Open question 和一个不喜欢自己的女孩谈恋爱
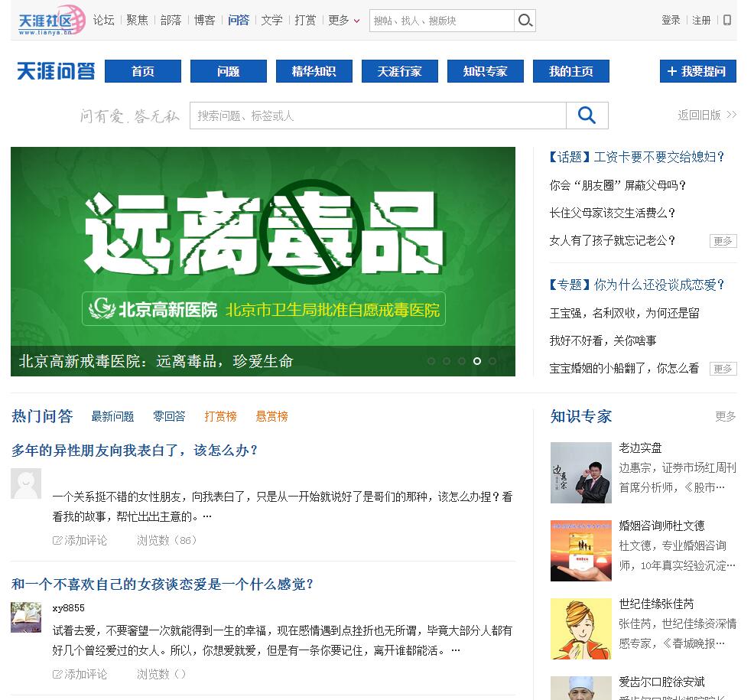754x700 pixels. [162, 584]
